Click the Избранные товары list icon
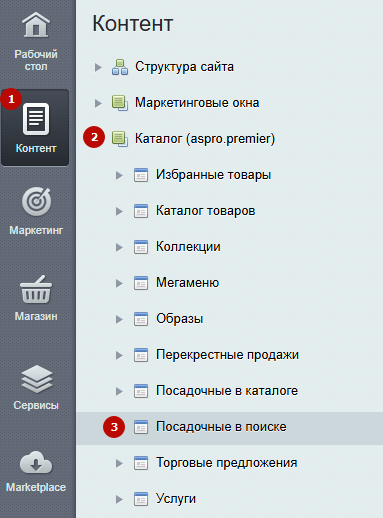This screenshot has height=518, width=383. (x=141, y=175)
